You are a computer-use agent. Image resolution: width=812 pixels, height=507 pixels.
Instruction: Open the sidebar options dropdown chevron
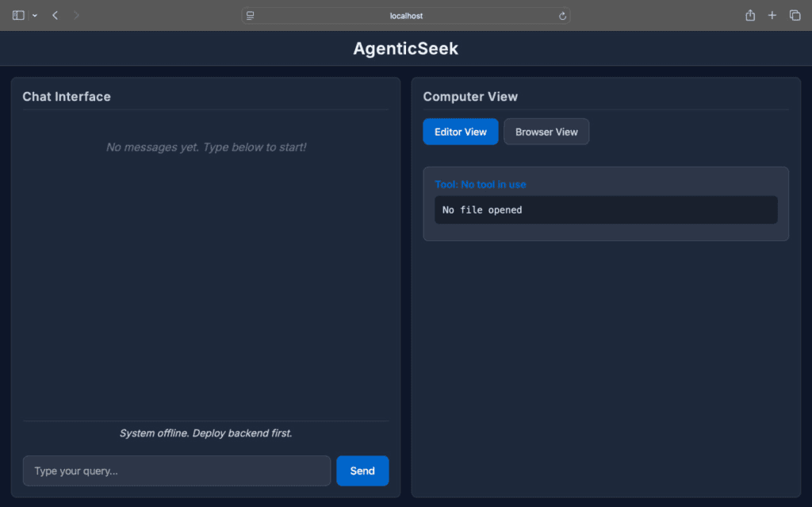coord(35,16)
